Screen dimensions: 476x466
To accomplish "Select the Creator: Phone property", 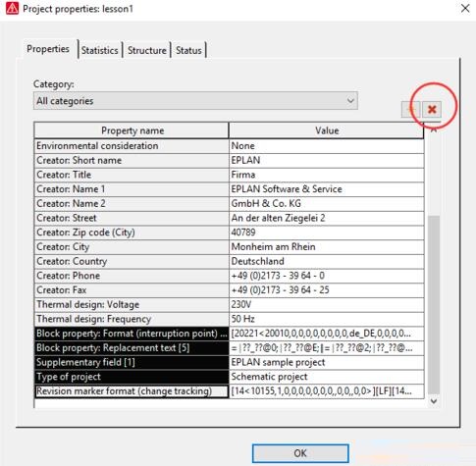I will coord(132,276).
